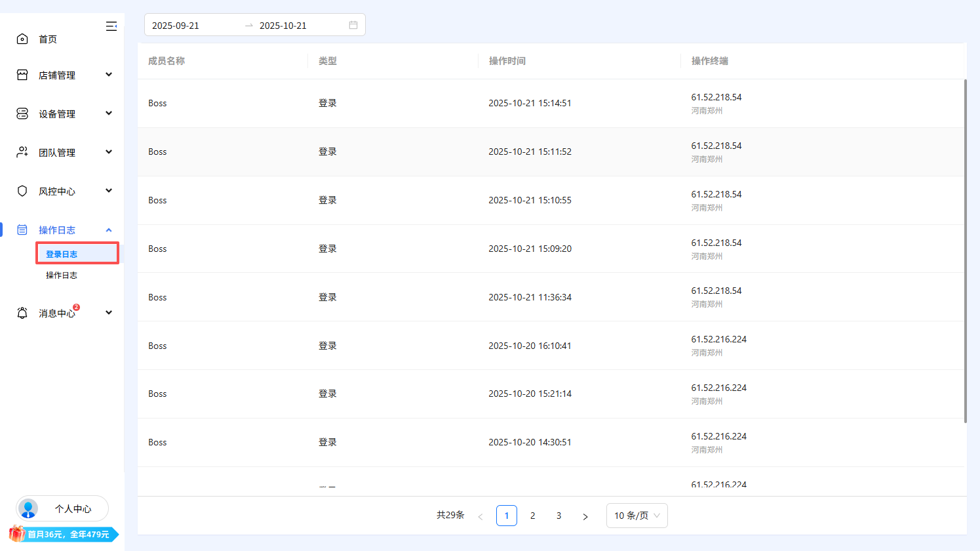Go to page 2 of login logs
Viewport: 980px width, 551px height.
[x=532, y=516]
